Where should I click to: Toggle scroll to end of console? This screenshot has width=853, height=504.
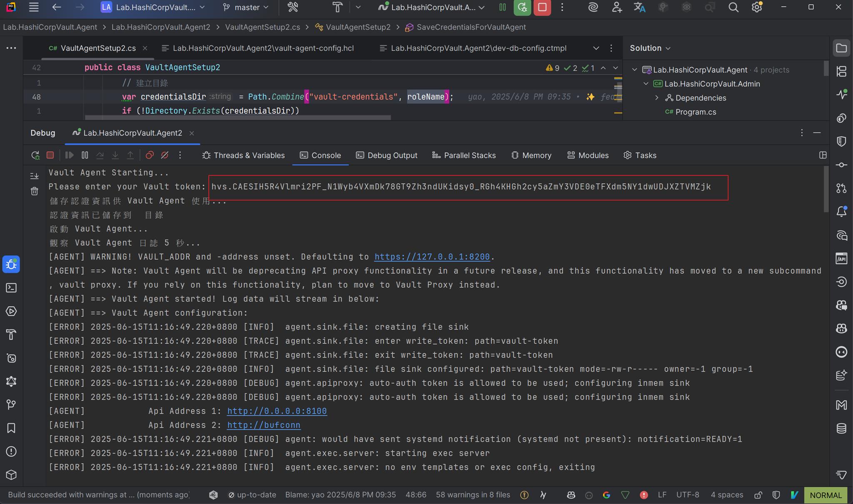coord(35,176)
